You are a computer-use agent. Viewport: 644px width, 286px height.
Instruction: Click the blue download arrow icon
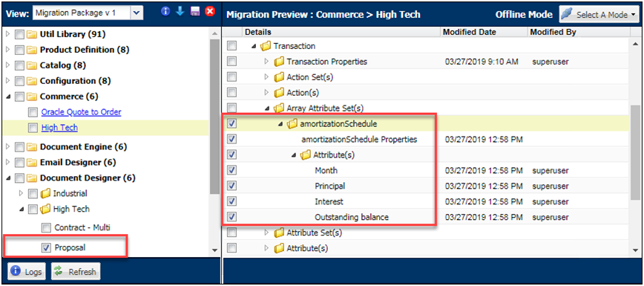coord(180,12)
